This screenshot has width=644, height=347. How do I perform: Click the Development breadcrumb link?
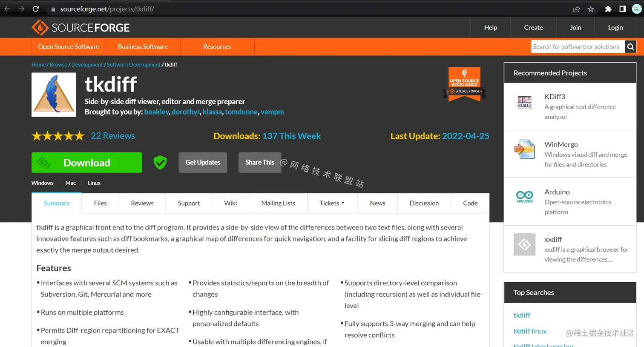coord(87,65)
